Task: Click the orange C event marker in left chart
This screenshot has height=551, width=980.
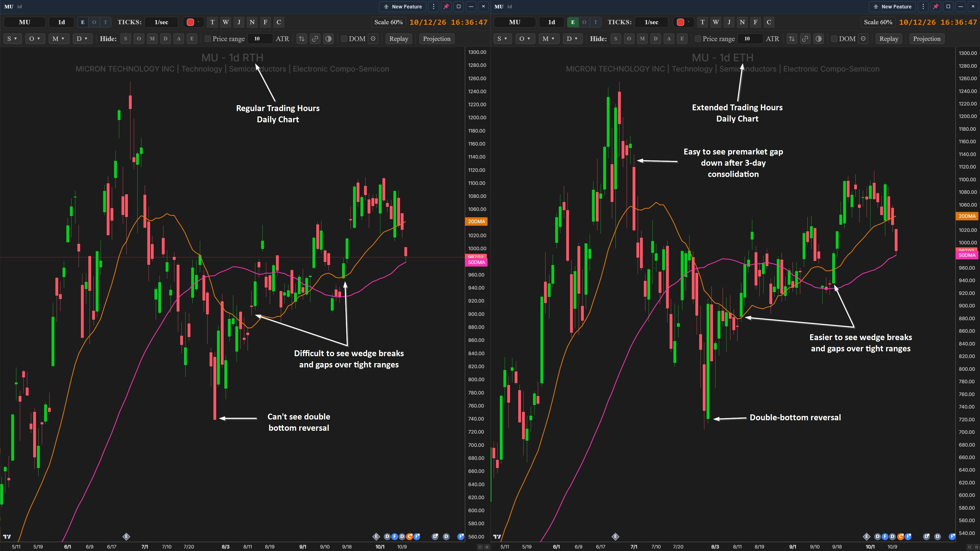Action: point(409,536)
